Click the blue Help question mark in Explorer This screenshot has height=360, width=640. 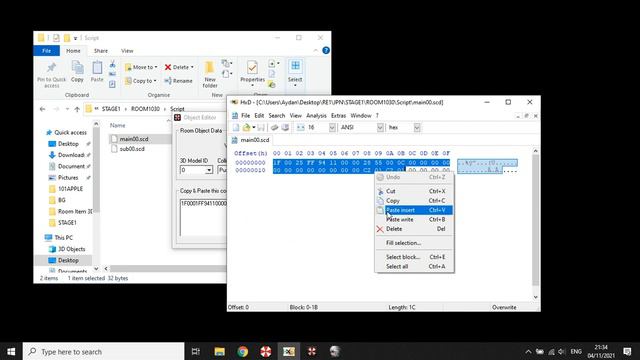[326, 50]
